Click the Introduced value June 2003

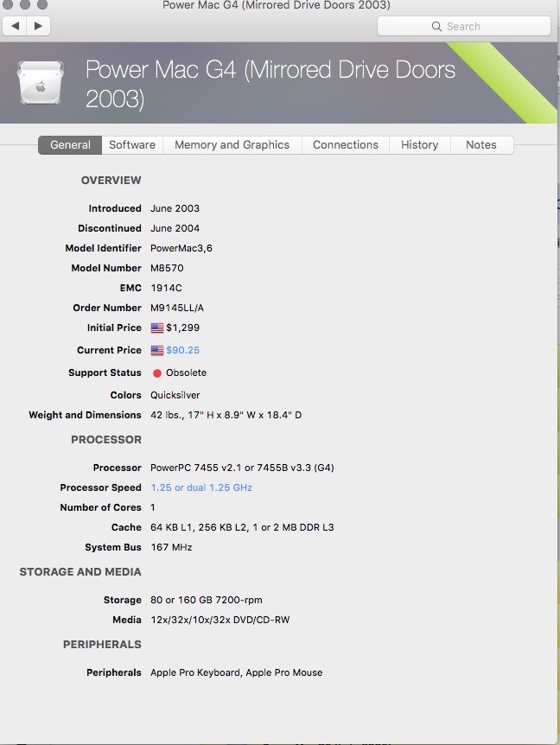[175, 208]
